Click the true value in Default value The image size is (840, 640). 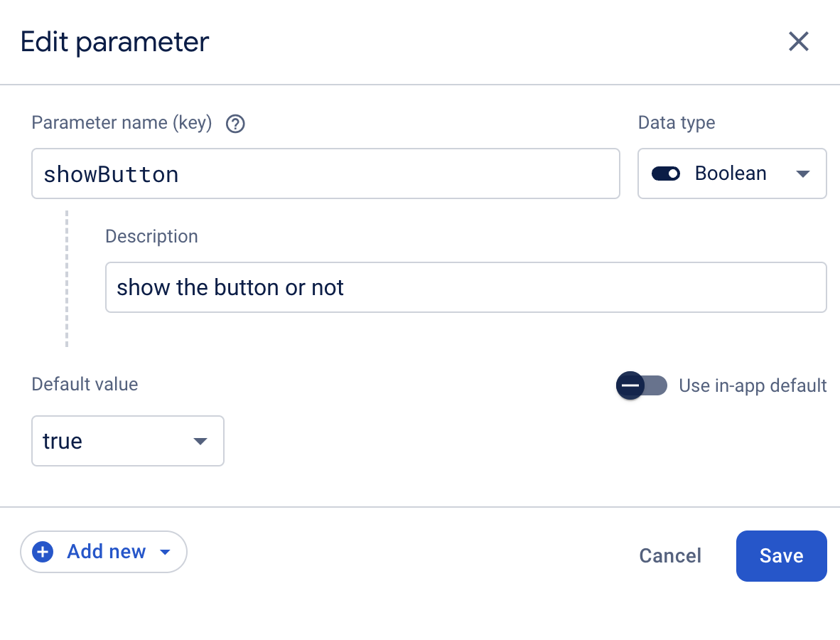63,441
